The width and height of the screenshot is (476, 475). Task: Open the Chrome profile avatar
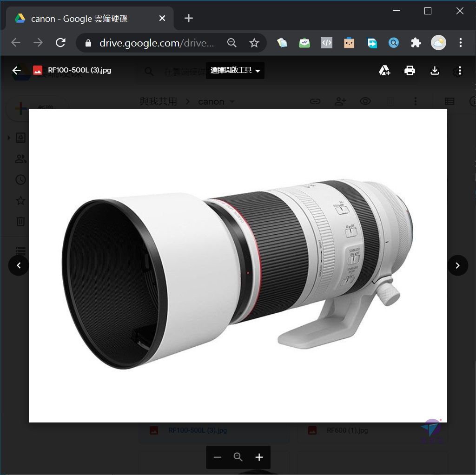(438, 43)
